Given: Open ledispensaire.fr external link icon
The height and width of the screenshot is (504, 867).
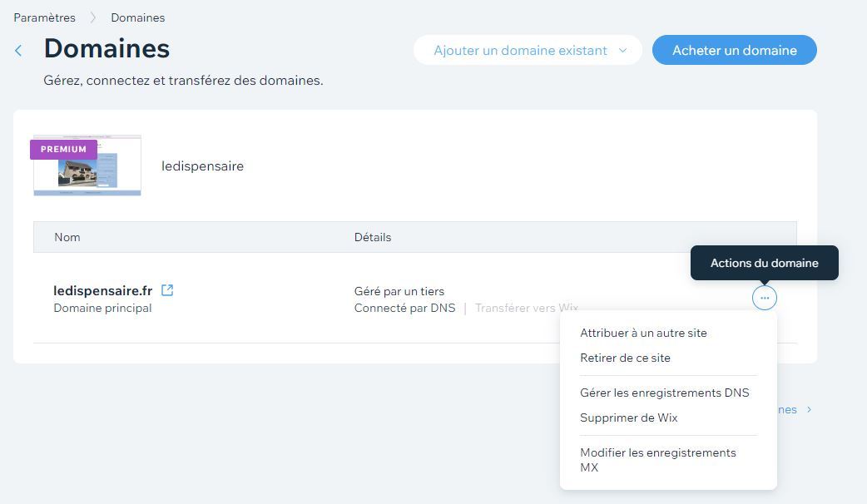Looking at the screenshot, I should click(167, 290).
